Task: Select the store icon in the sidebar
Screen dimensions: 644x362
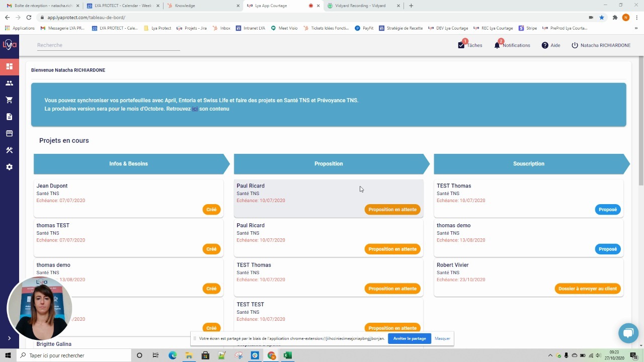Action: coord(9,133)
